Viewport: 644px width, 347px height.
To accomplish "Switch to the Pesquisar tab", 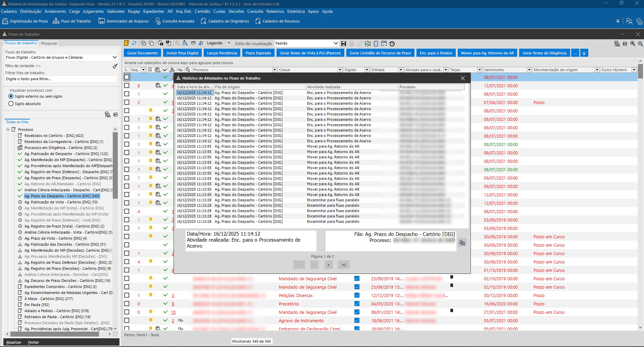I will point(49,43).
